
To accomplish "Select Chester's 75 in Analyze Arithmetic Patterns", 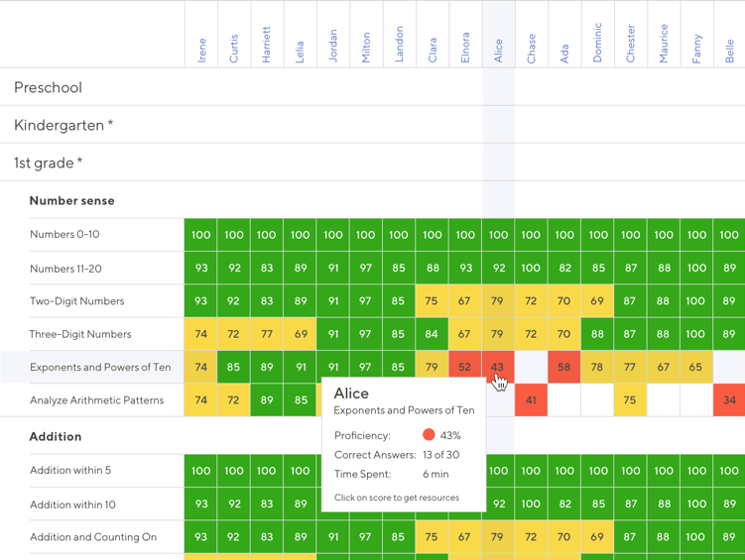I will click(630, 400).
